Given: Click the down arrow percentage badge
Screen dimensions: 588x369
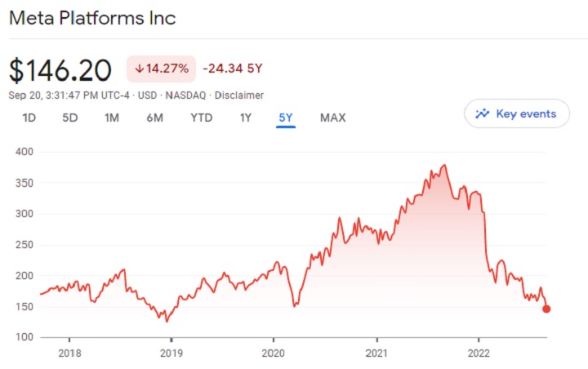Looking at the screenshot, I should point(161,69).
